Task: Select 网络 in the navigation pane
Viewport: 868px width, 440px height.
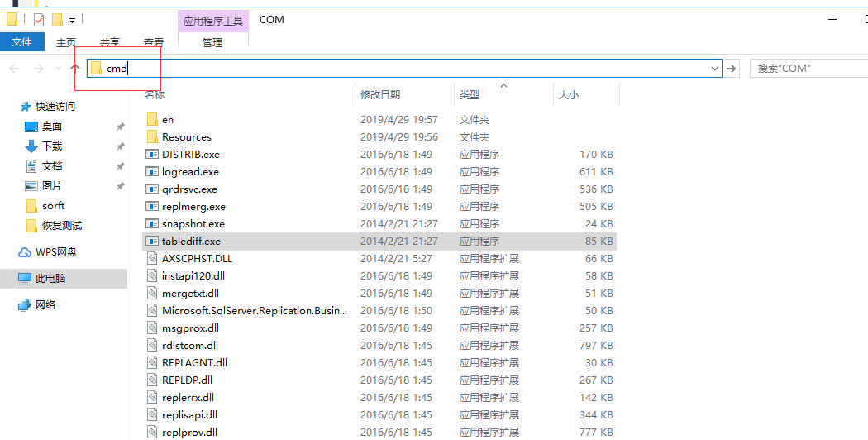Action: tap(45, 305)
